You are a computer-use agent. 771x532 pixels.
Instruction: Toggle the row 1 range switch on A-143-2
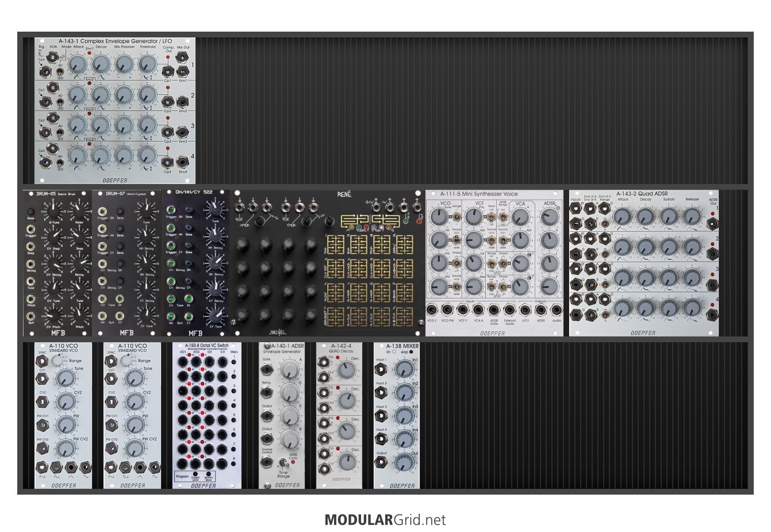click(605, 223)
